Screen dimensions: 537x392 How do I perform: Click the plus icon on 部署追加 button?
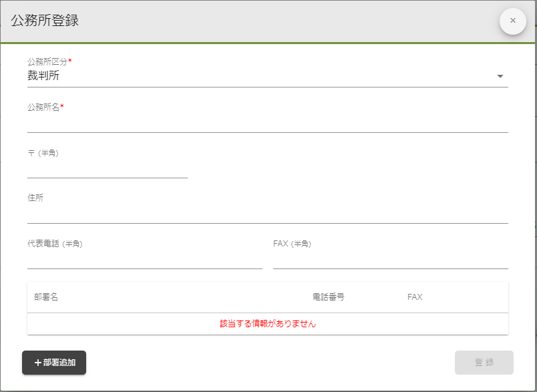pos(37,363)
